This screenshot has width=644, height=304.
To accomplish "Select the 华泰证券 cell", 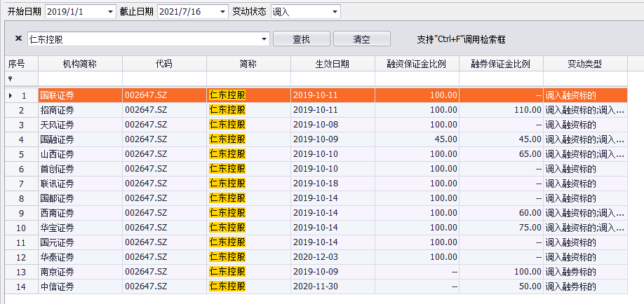I will [80, 257].
